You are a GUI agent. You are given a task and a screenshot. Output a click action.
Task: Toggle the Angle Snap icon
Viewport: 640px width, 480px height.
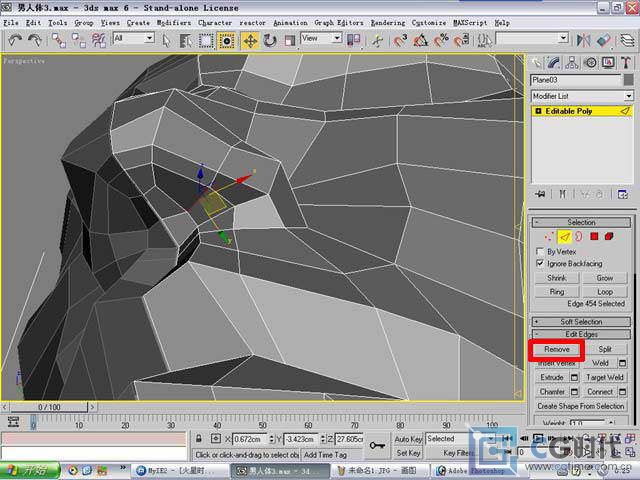tap(420, 40)
